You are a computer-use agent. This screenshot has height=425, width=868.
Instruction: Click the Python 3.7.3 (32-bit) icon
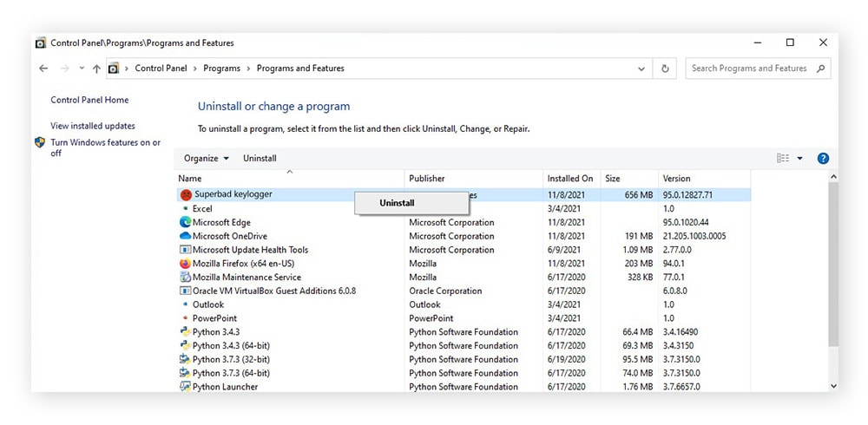click(x=186, y=360)
